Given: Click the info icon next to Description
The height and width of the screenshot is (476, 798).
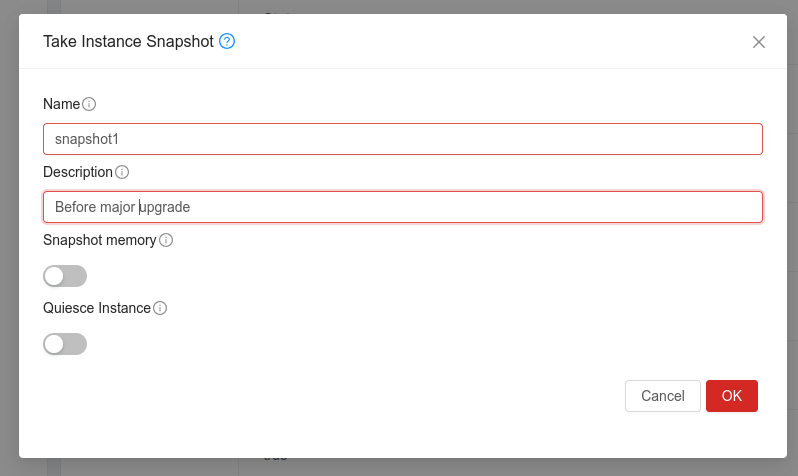Looking at the screenshot, I should (x=122, y=172).
